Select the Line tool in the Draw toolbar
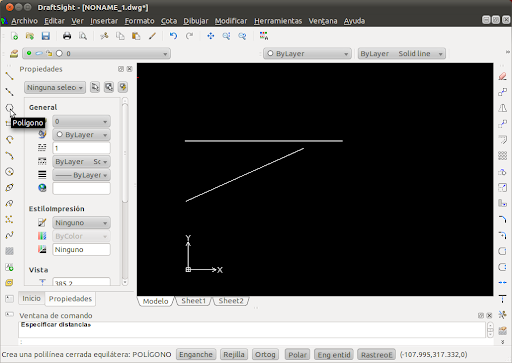Viewport: 512px width, 363px height. 9,76
